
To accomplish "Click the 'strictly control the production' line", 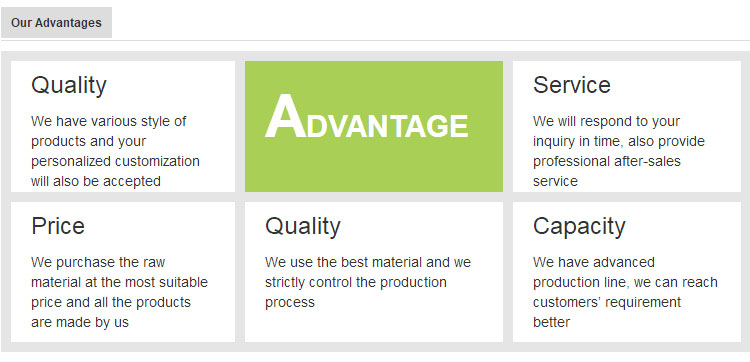I will tap(356, 282).
